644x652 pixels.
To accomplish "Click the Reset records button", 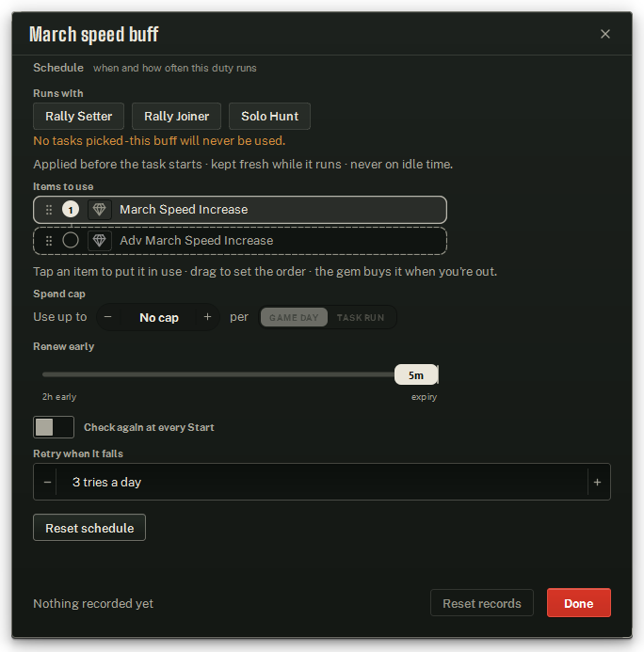I will point(482,603).
